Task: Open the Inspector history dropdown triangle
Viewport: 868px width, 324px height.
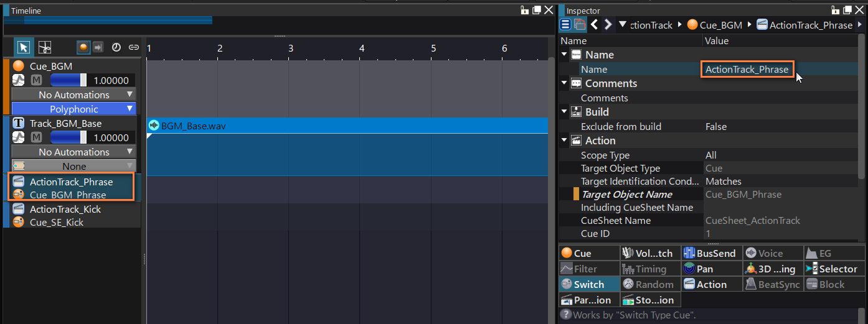Action: tap(623, 25)
